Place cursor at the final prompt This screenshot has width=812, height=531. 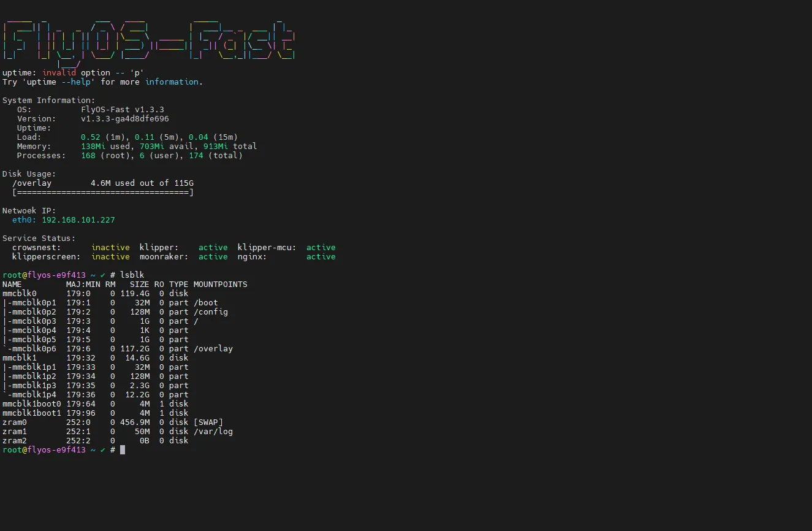(x=123, y=450)
